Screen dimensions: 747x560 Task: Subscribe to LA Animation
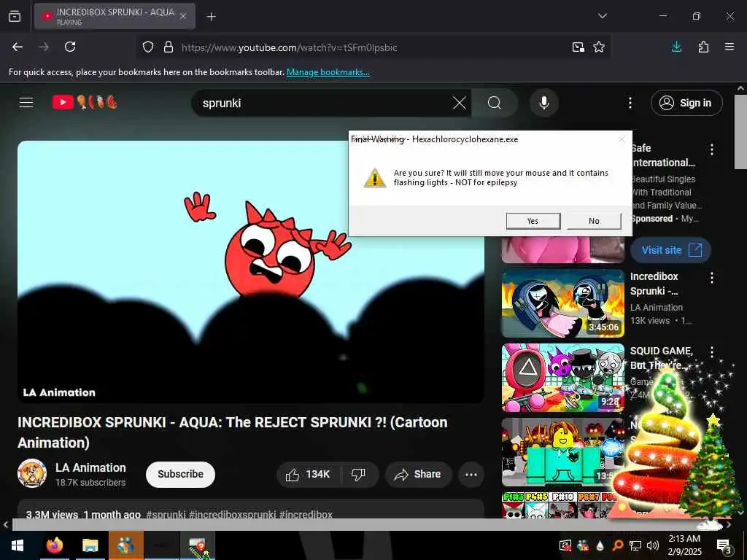[x=180, y=474]
